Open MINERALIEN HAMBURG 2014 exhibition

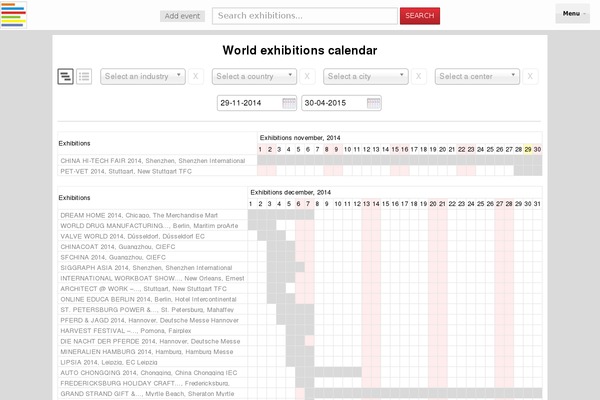pos(147,352)
